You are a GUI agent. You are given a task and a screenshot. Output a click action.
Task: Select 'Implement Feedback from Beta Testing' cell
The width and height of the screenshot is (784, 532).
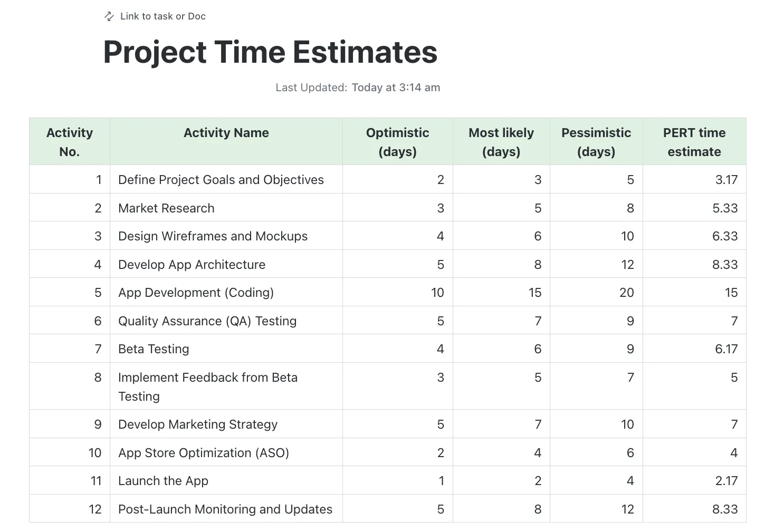click(x=226, y=386)
